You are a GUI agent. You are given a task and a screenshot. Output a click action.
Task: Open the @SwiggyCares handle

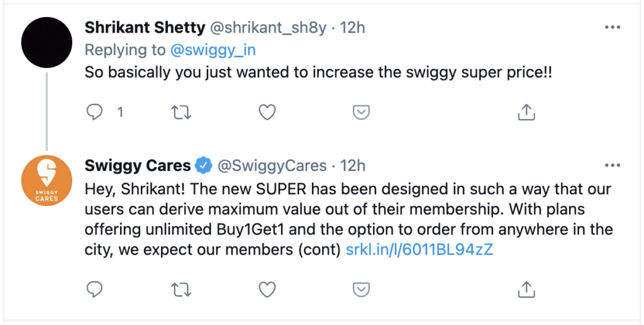pyautogui.click(x=272, y=166)
